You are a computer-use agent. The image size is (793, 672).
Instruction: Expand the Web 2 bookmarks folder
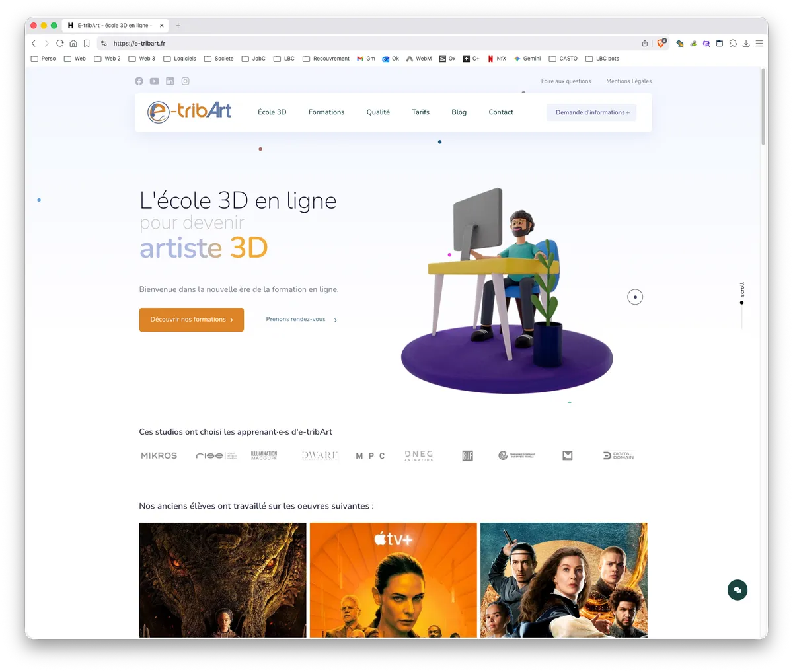107,59
